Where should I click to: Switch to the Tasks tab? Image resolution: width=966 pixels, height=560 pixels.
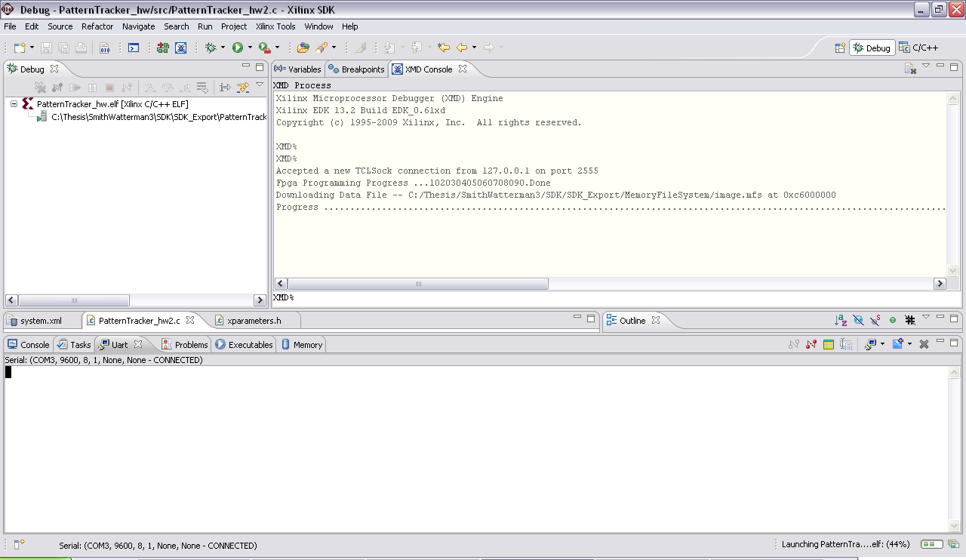coord(75,345)
